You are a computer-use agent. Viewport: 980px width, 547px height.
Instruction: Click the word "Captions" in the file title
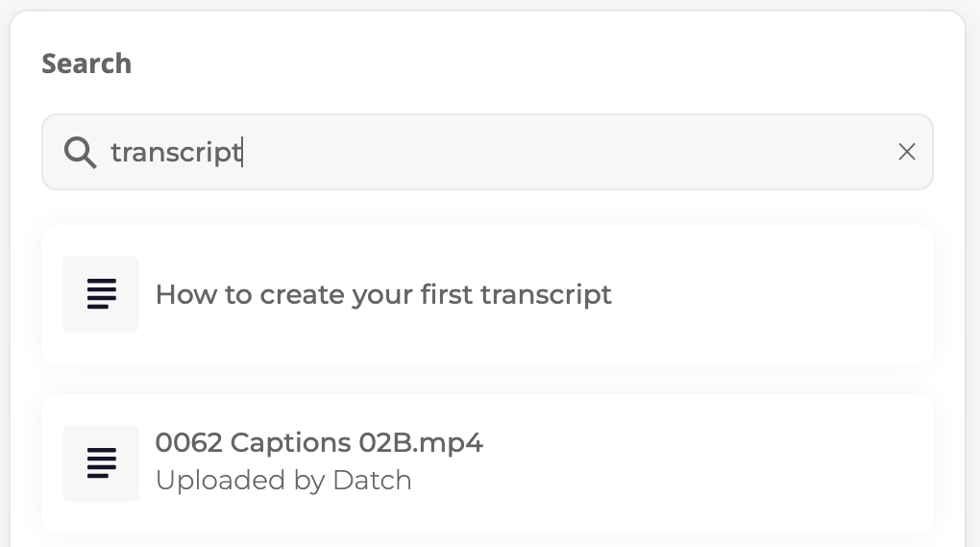tap(290, 443)
